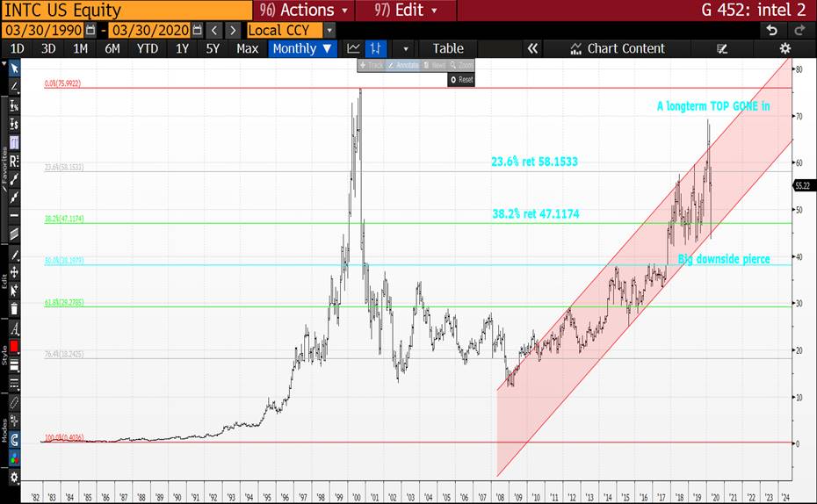
Task: Click the Annotate toggle button
Action: (x=402, y=65)
